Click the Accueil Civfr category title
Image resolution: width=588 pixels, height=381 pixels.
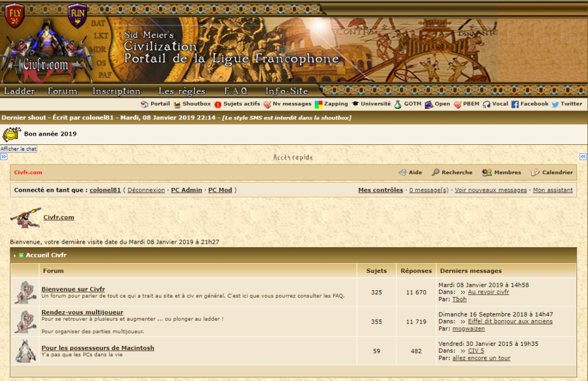46,255
